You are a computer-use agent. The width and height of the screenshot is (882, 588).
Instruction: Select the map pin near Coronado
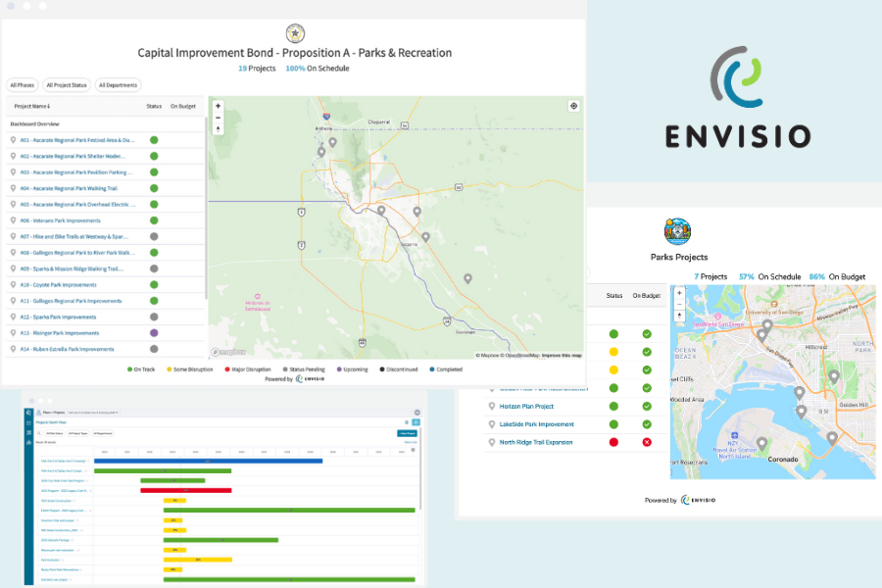(762, 443)
